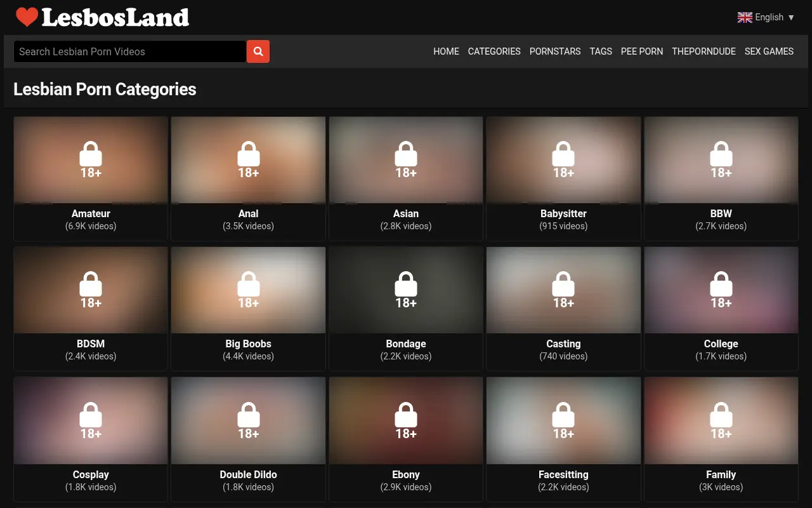Screen dimensions: 812x508
Task: Follow the PEE PORN link
Action: coord(642,51)
